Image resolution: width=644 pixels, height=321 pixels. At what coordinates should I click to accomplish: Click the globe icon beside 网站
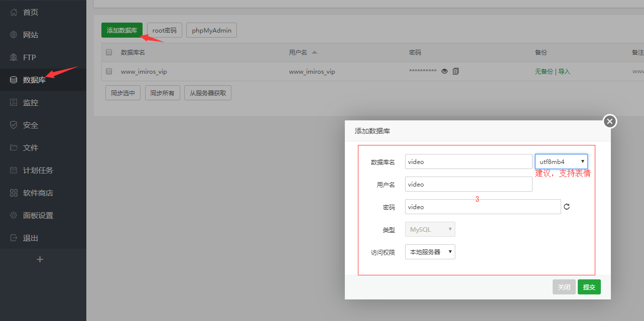[x=14, y=35]
